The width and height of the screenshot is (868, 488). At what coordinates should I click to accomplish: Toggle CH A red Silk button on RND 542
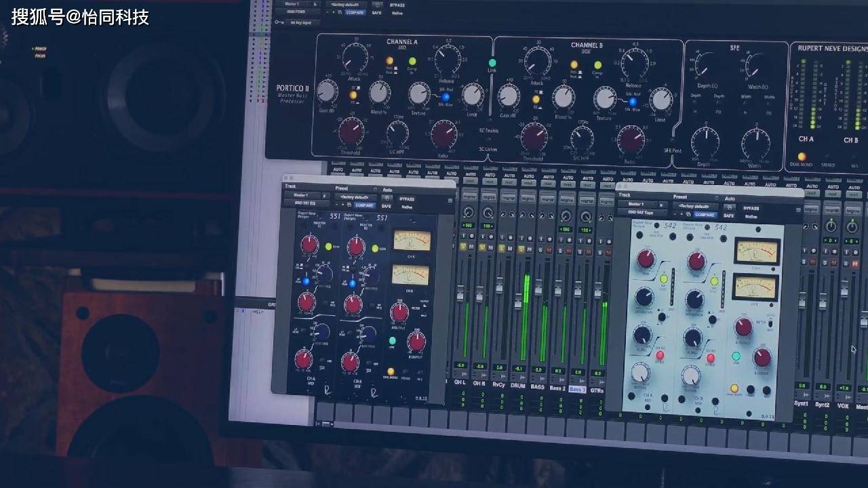coord(659,354)
